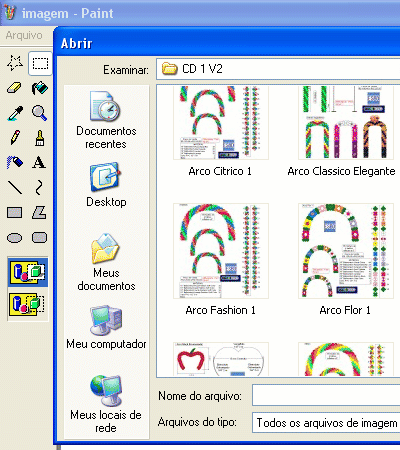The width and height of the screenshot is (400, 450).
Task: Select the Free-Form Select tool
Action: [15, 63]
